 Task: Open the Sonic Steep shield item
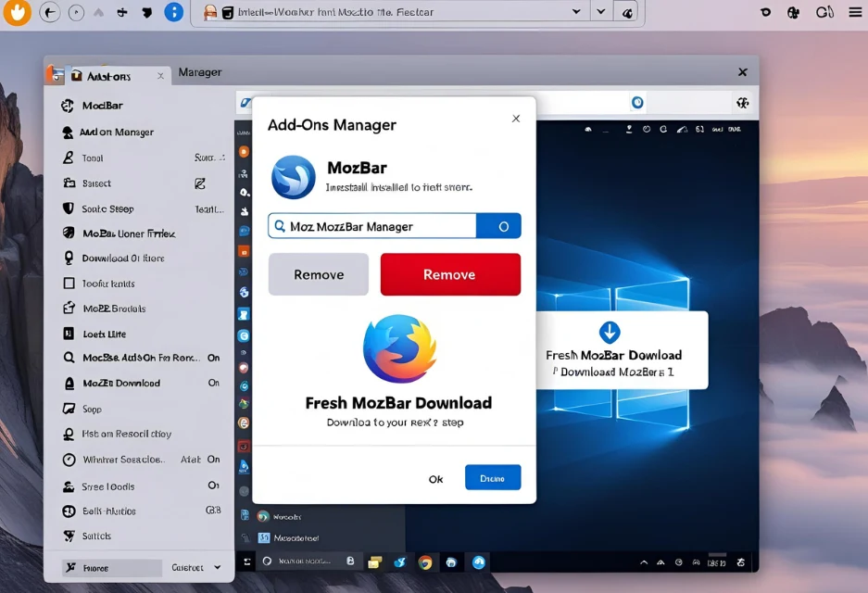(x=107, y=208)
